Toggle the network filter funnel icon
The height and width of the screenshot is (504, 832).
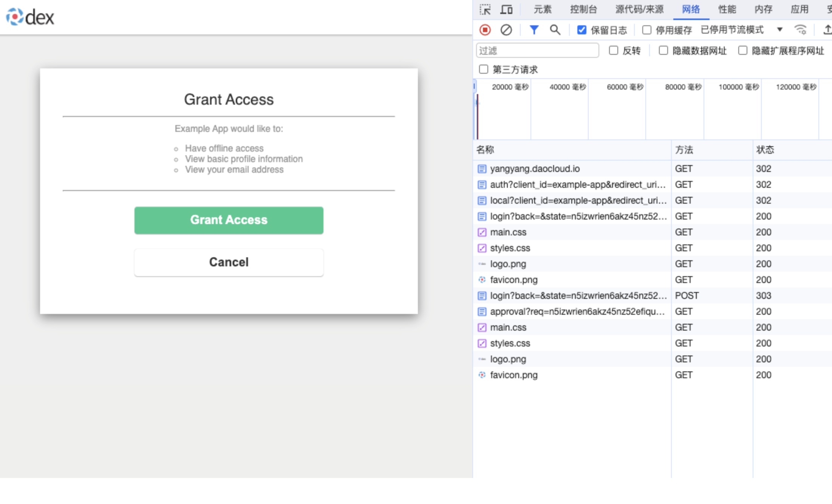click(534, 30)
